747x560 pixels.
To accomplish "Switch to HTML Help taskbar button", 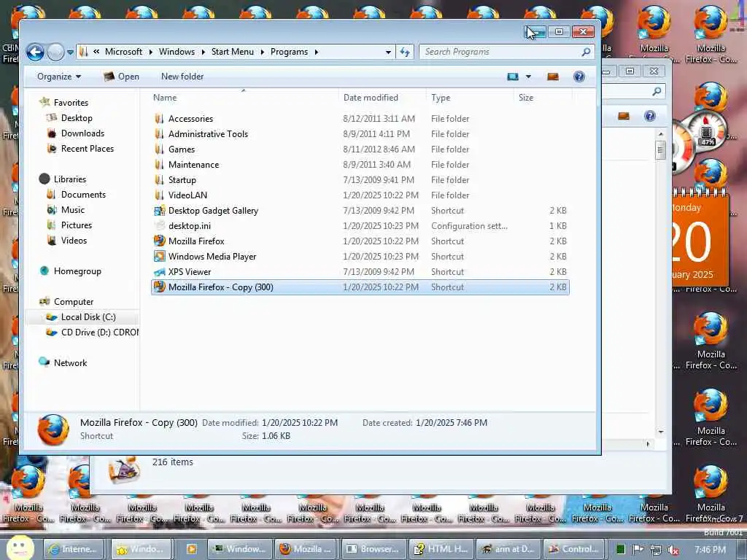I will point(441,549).
